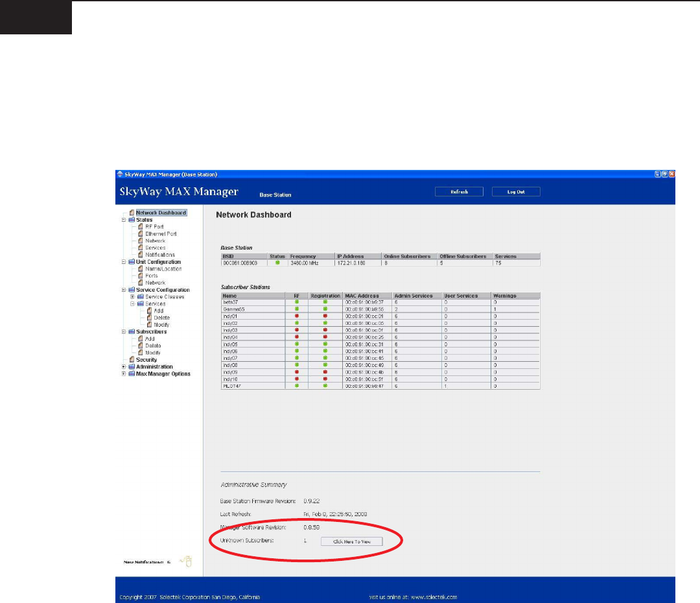Click the green Registration indicator for Gamma55
700x603 pixels.
tap(325, 309)
